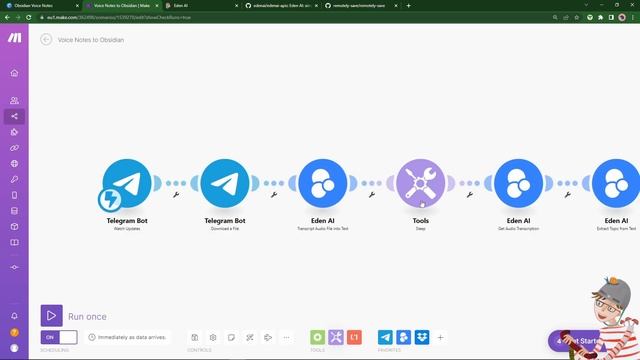Go to Home in the sidebar

pos(14,73)
